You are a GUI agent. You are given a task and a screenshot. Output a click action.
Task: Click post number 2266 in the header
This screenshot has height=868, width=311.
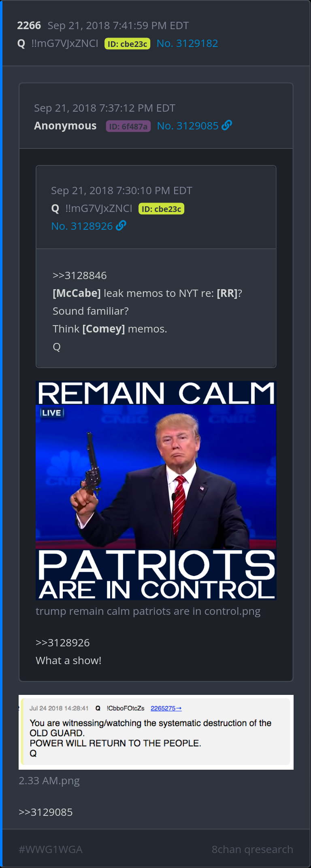pyautogui.click(x=29, y=25)
